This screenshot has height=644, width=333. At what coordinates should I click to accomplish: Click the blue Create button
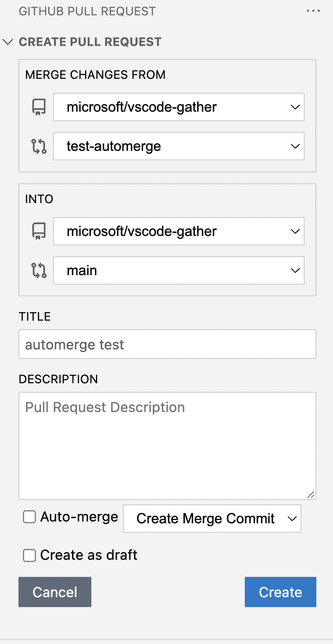click(x=280, y=592)
